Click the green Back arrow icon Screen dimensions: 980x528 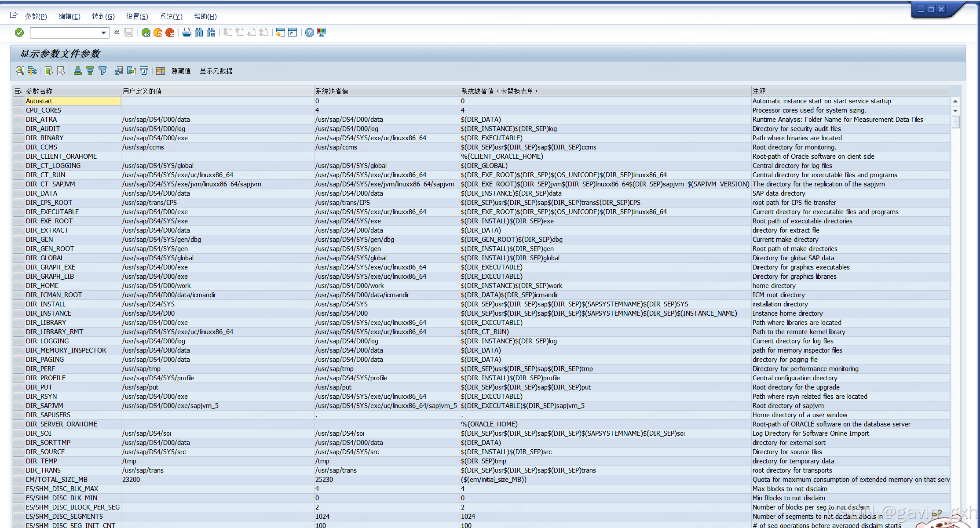146,32
